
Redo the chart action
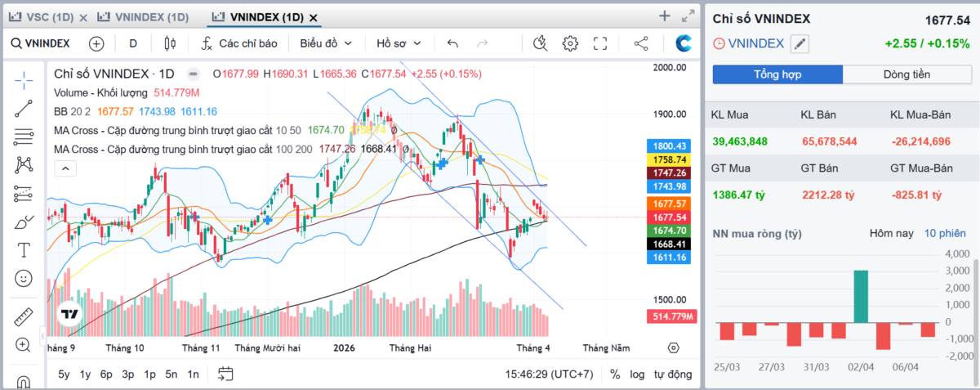pos(482,43)
